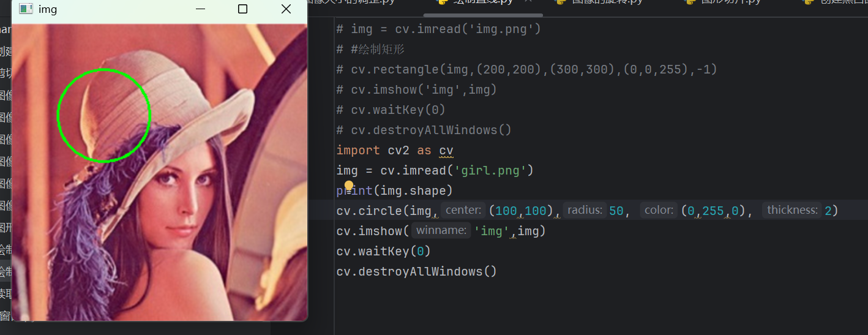The image size is (868, 335).
Task: Click the commented '# cv.destroyAllWindows()' line
Action: click(x=424, y=130)
